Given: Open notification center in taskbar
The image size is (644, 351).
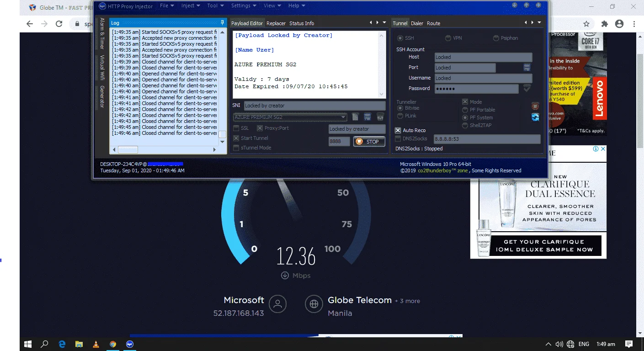Looking at the screenshot, I should point(629,344).
